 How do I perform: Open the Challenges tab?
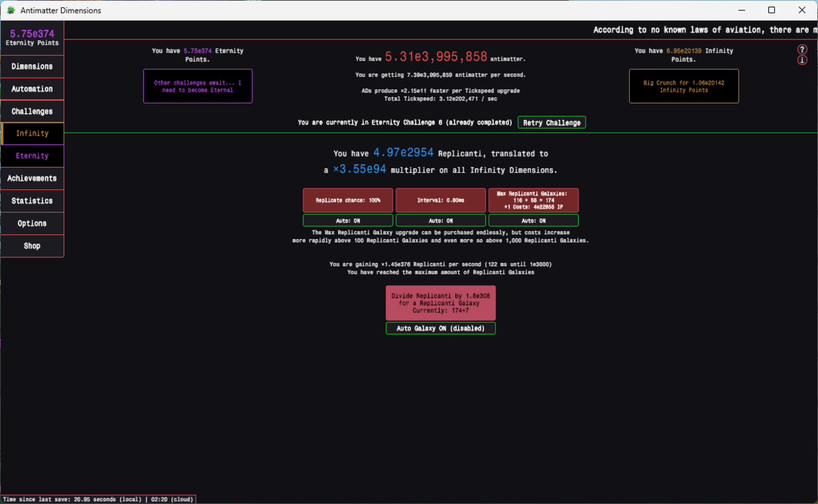coord(32,112)
